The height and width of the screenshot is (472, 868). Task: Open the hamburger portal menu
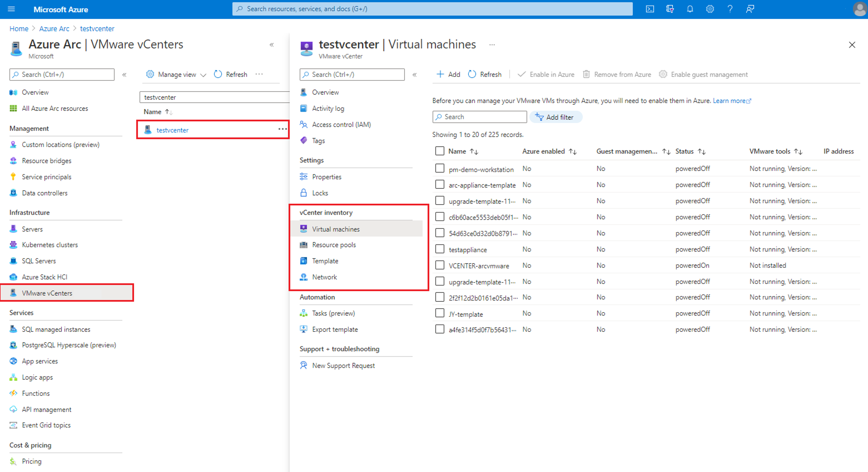(11, 9)
